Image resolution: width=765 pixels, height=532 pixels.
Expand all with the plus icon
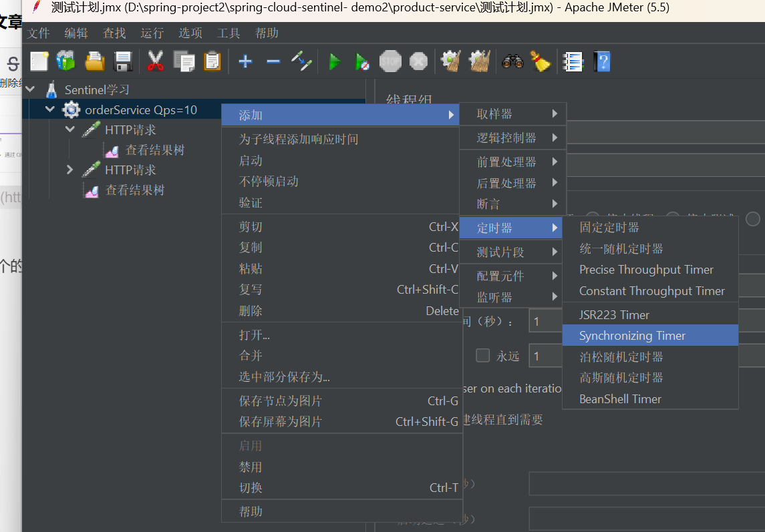[x=245, y=62]
